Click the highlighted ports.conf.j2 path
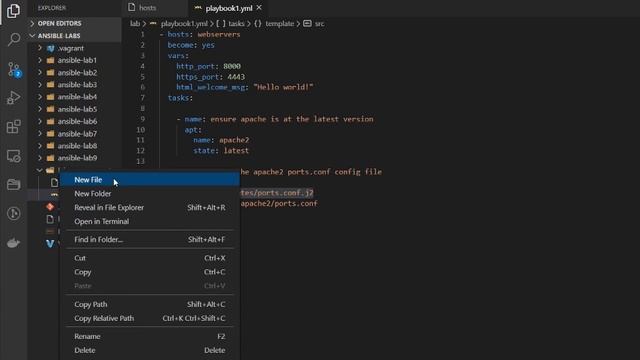The height and width of the screenshot is (360, 640). tap(277, 193)
